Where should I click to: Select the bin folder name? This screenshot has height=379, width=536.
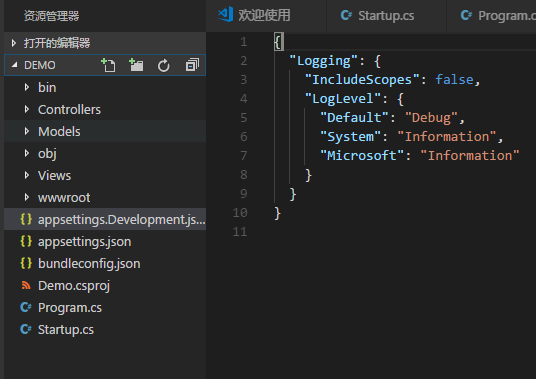(x=47, y=87)
